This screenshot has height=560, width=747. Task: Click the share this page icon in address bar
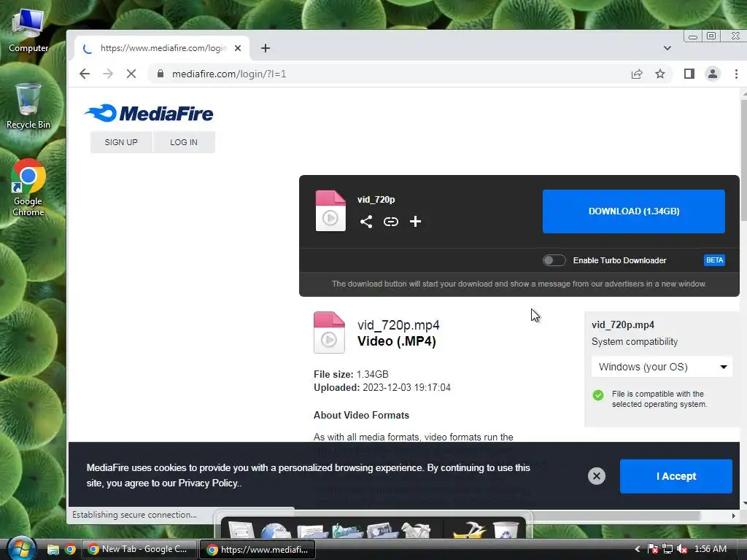tap(637, 74)
